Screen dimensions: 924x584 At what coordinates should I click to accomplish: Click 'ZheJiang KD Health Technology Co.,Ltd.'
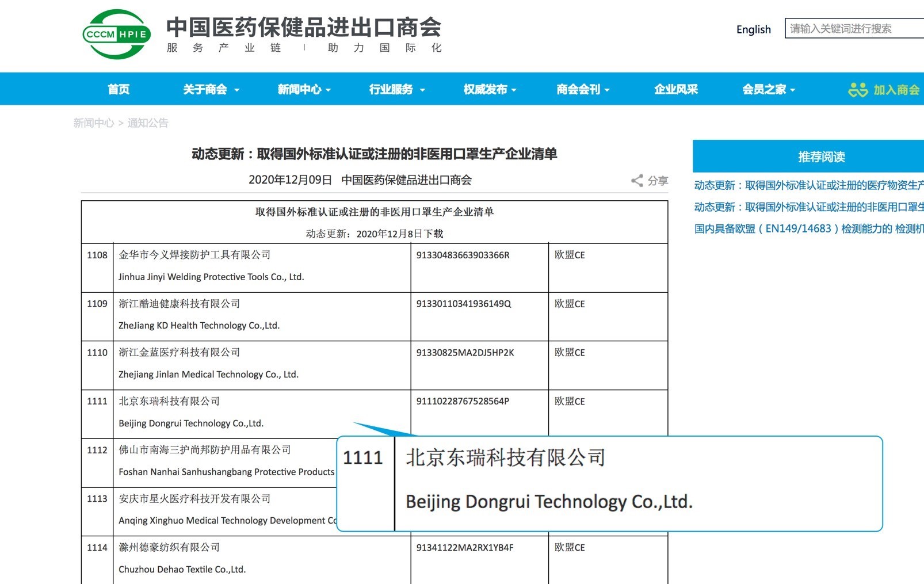tap(199, 326)
